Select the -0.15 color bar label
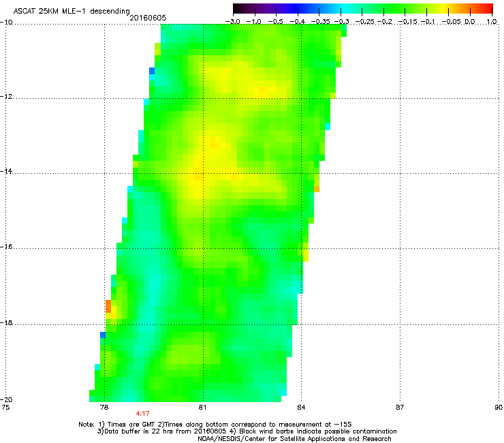The width and height of the screenshot is (504, 443). pyautogui.click(x=407, y=22)
